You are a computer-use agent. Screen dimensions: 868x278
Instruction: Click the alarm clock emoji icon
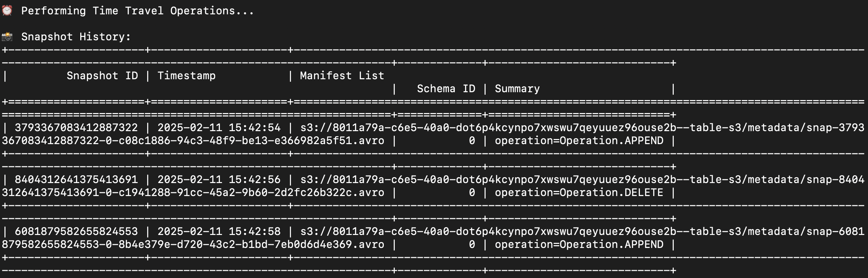7,11
